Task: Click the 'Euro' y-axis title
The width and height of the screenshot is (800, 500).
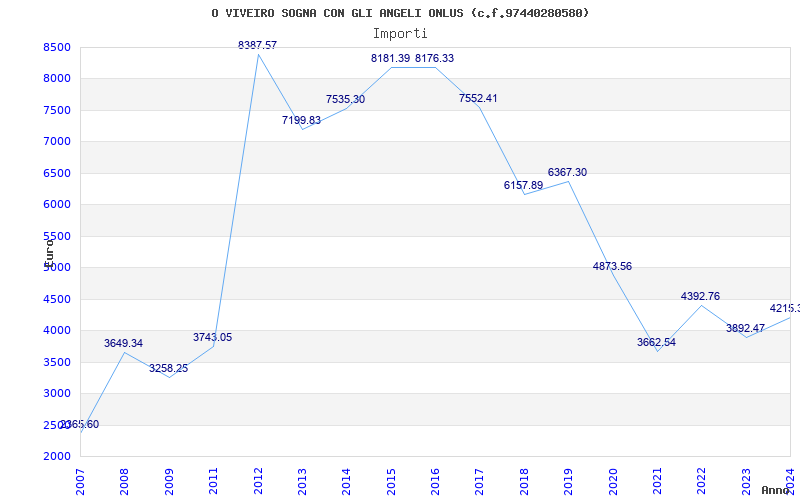Action: pyautogui.click(x=49, y=254)
